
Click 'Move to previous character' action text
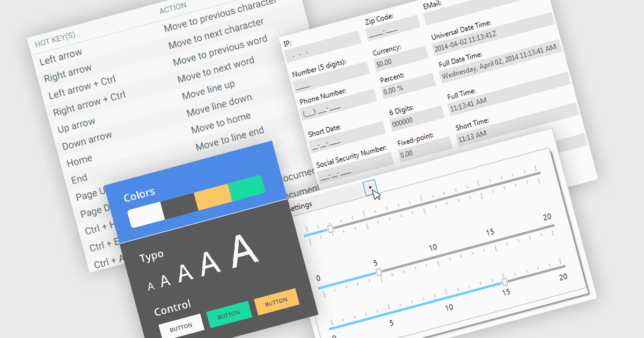coord(221,14)
